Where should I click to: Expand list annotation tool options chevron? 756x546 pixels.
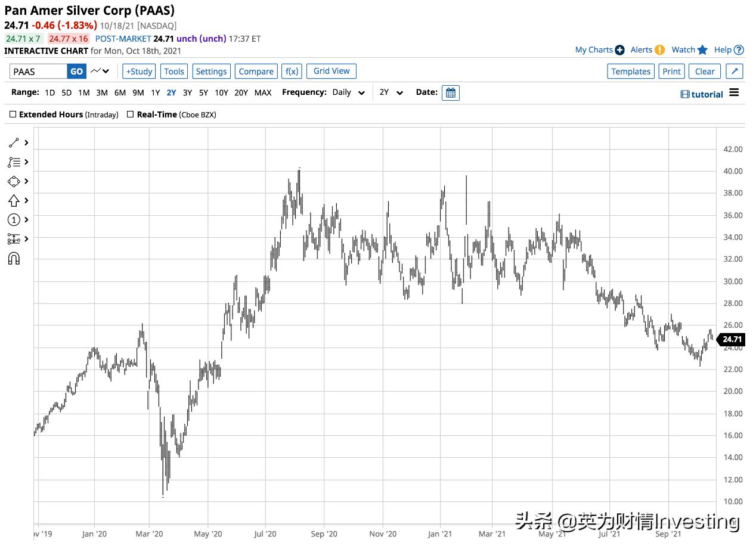(26, 162)
